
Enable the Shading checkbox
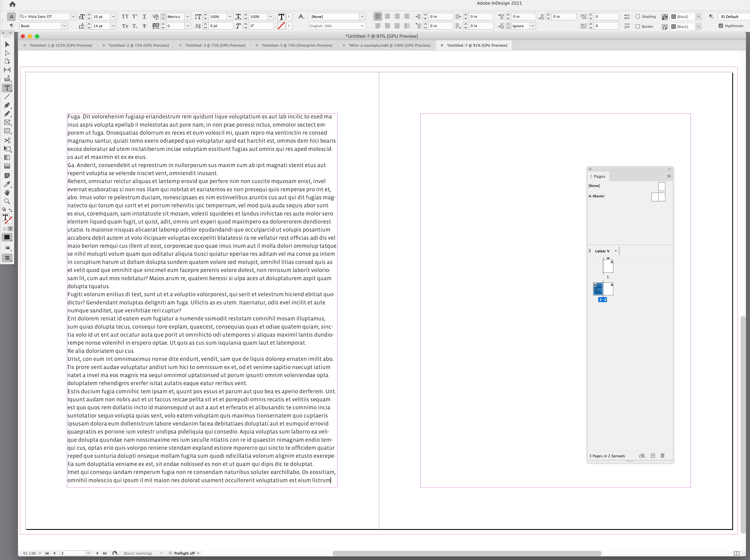point(637,17)
